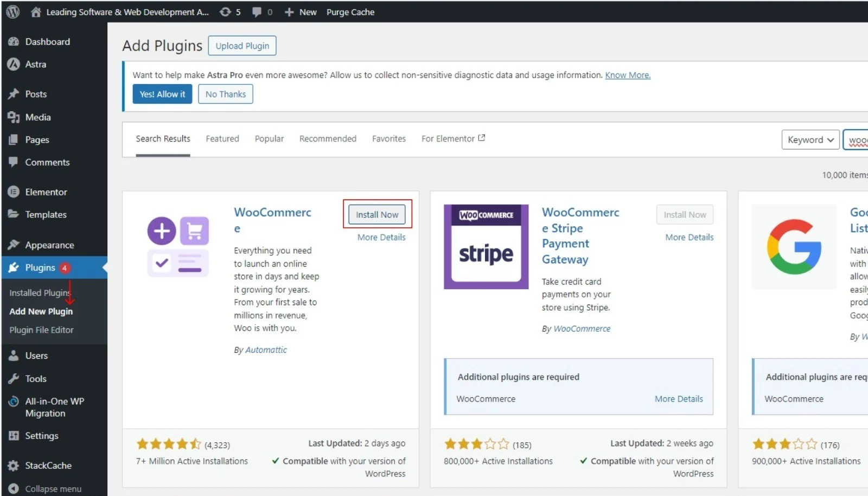Click the Dashboard gauge icon
This screenshot has height=496, width=868.
(x=14, y=42)
